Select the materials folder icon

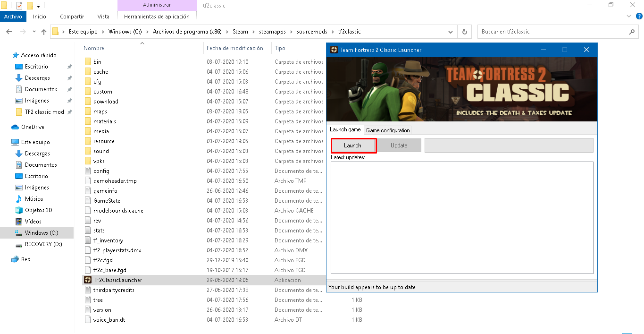pyautogui.click(x=87, y=121)
